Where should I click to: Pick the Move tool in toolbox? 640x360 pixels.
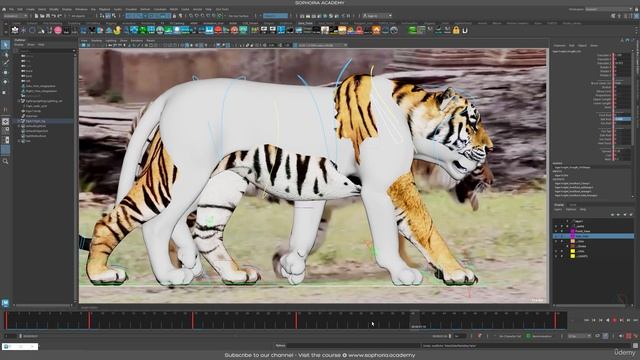[x=5, y=73]
